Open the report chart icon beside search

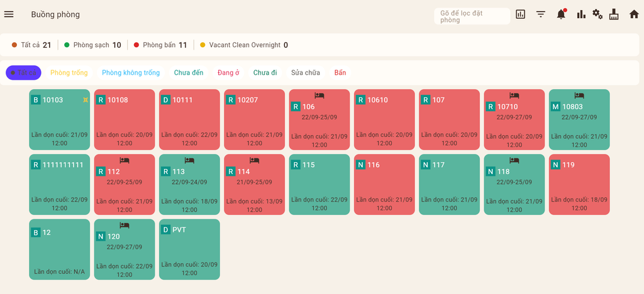coord(520,14)
